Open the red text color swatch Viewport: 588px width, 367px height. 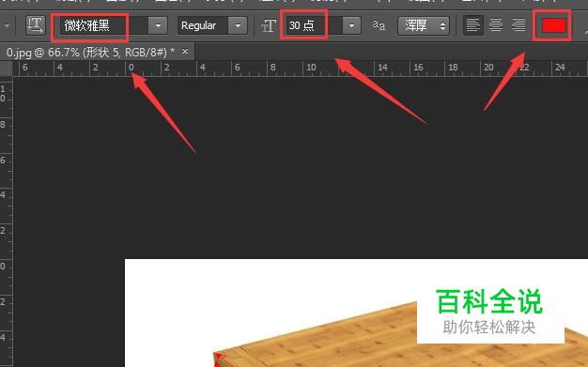(554, 25)
